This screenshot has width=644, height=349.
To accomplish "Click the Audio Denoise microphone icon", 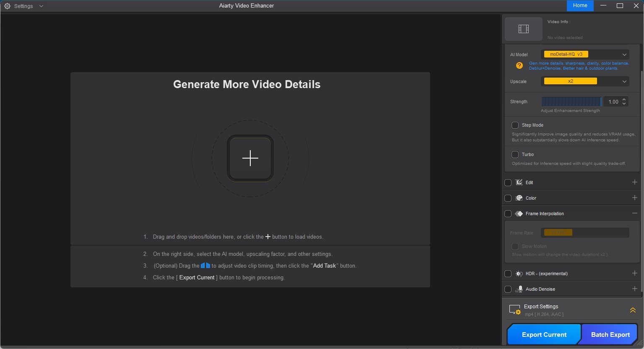I will point(519,289).
